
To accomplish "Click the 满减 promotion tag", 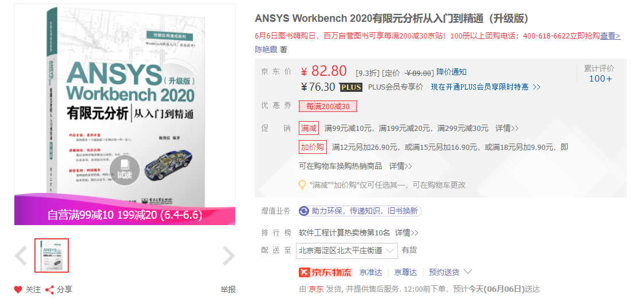I will (309, 129).
